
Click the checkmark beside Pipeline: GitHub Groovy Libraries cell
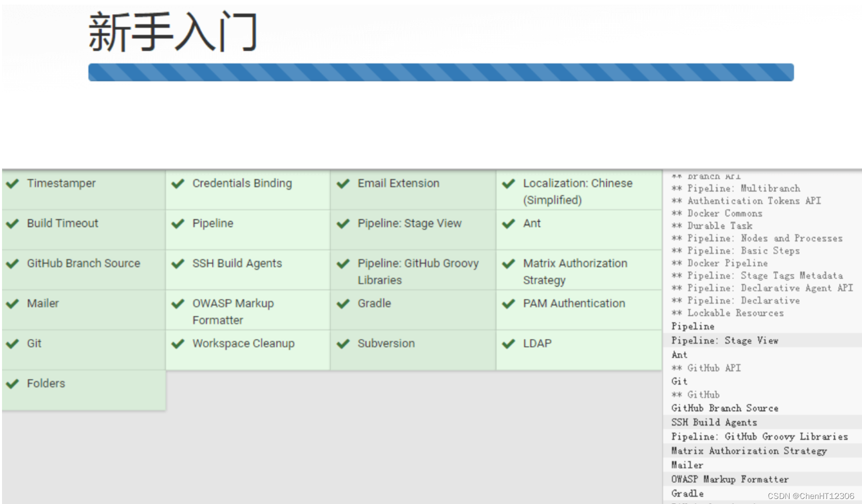pos(343,264)
